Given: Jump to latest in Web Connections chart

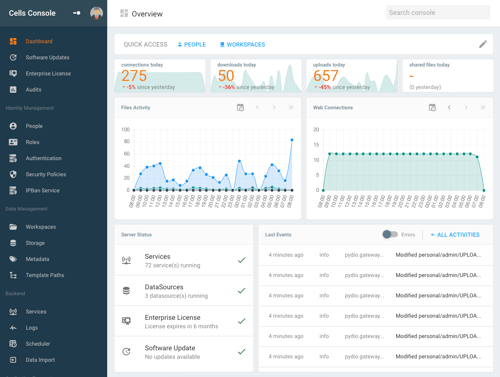Looking at the screenshot, I should point(483,107).
